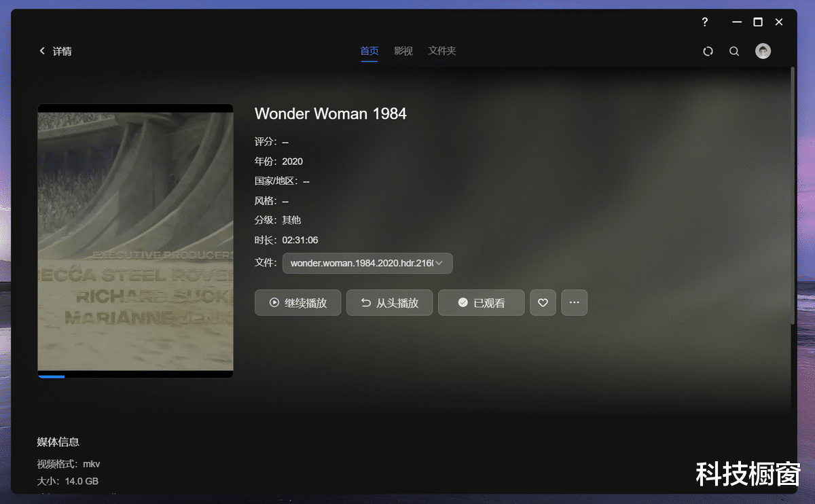The height and width of the screenshot is (504, 815).
Task: Click the Wonder Woman 1984 poster thumbnail
Action: pyautogui.click(x=135, y=240)
